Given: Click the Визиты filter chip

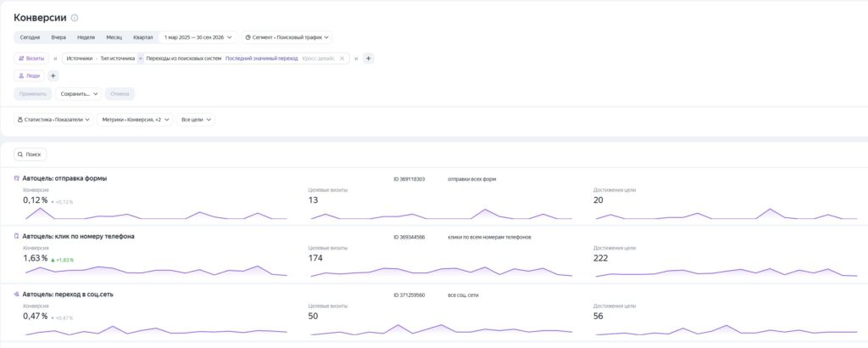Looking at the screenshot, I should tap(31, 59).
